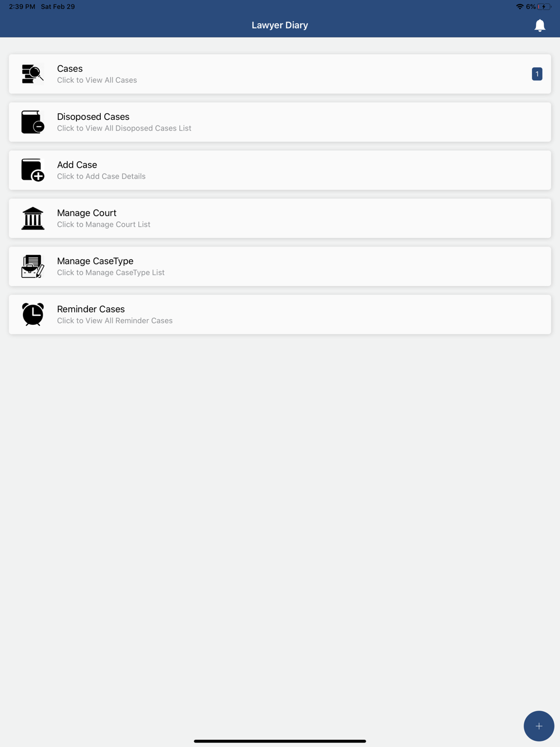Tap "Click to View All Reminder Cases"
Image resolution: width=560 pixels, height=747 pixels.
click(x=115, y=321)
